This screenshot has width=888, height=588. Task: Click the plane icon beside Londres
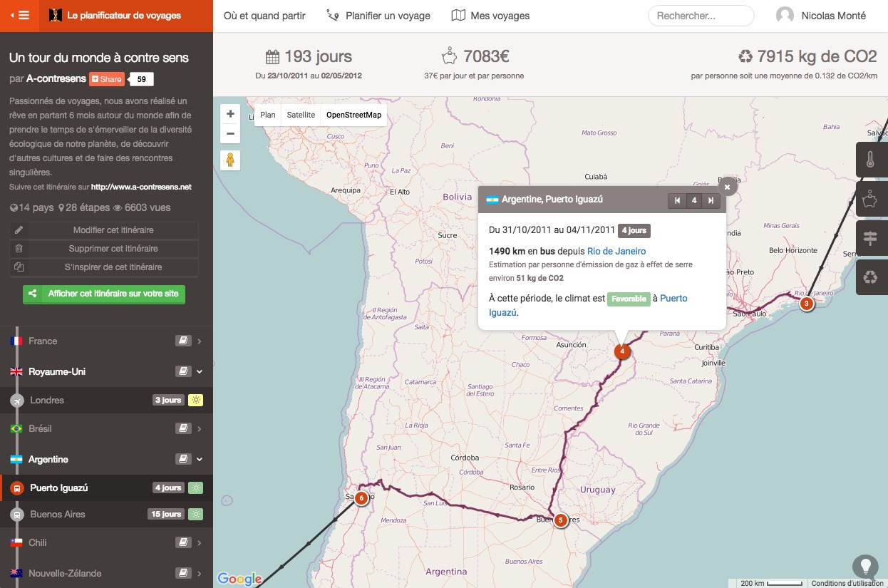[x=17, y=401]
